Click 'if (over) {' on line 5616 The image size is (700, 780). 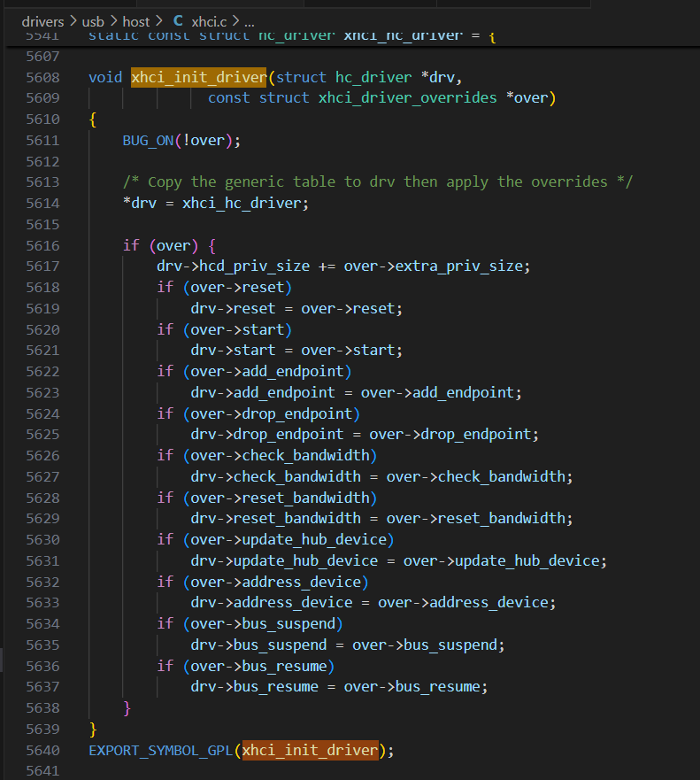(x=169, y=246)
